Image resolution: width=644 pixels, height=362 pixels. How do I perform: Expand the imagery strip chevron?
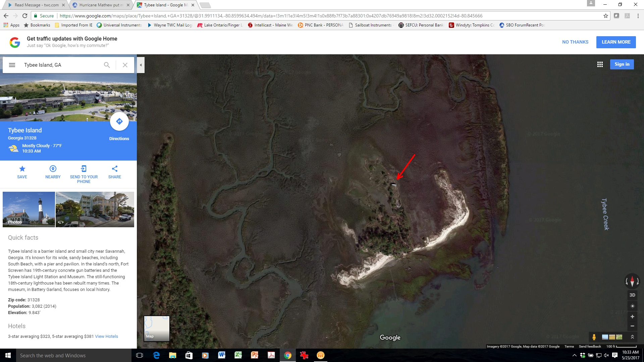coord(632,337)
